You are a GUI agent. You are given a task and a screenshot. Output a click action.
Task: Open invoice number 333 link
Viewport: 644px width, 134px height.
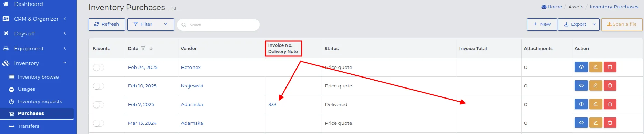click(272, 104)
